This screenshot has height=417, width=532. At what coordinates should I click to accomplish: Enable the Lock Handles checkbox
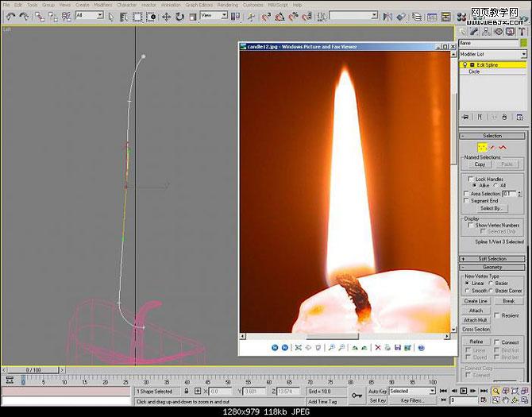click(471, 179)
